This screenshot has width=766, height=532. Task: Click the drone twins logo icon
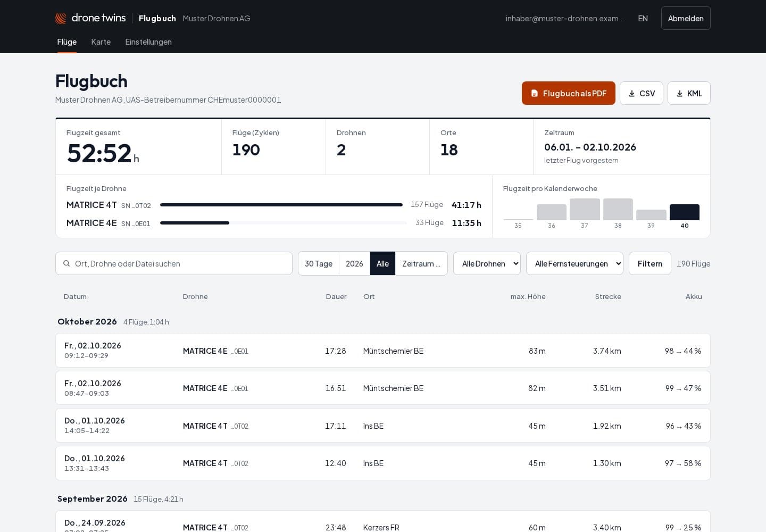pyautogui.click(x=61, y=18)
